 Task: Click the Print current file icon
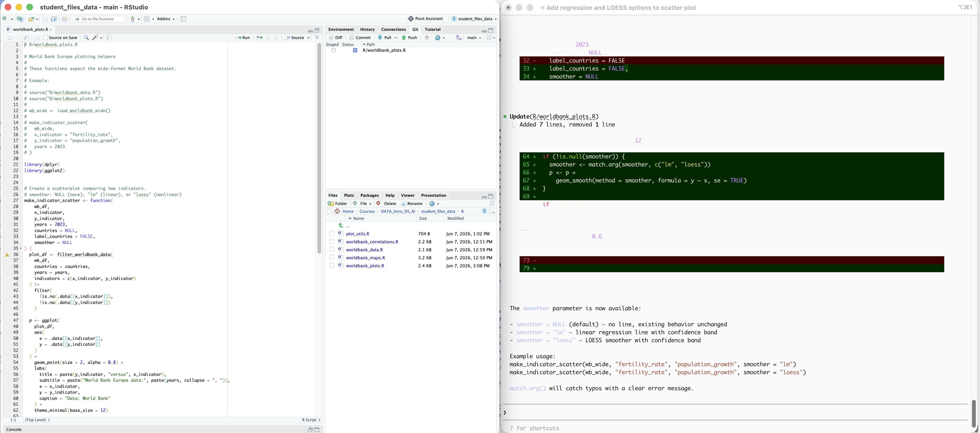pyautogui.click(x=65, y=19)
